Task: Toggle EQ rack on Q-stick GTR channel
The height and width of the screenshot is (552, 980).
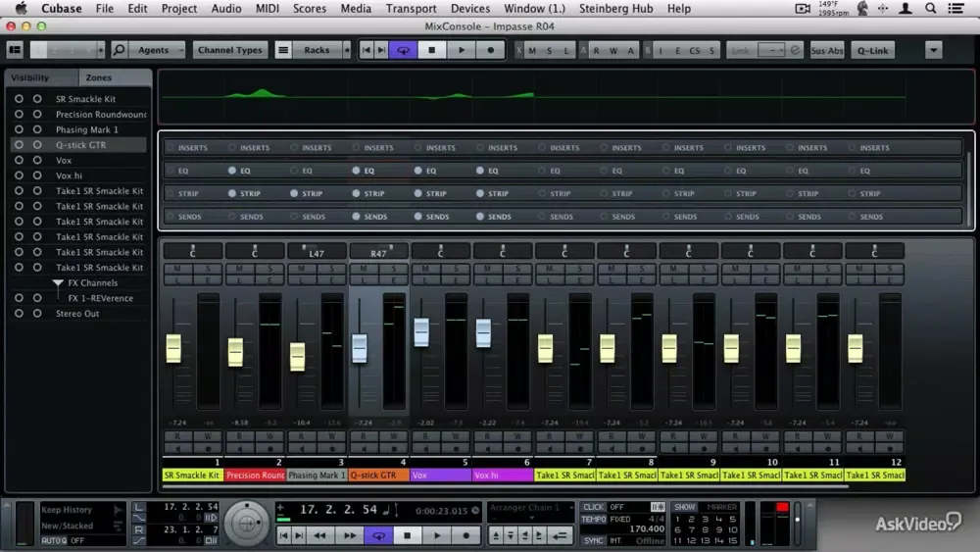Action: 356,171
